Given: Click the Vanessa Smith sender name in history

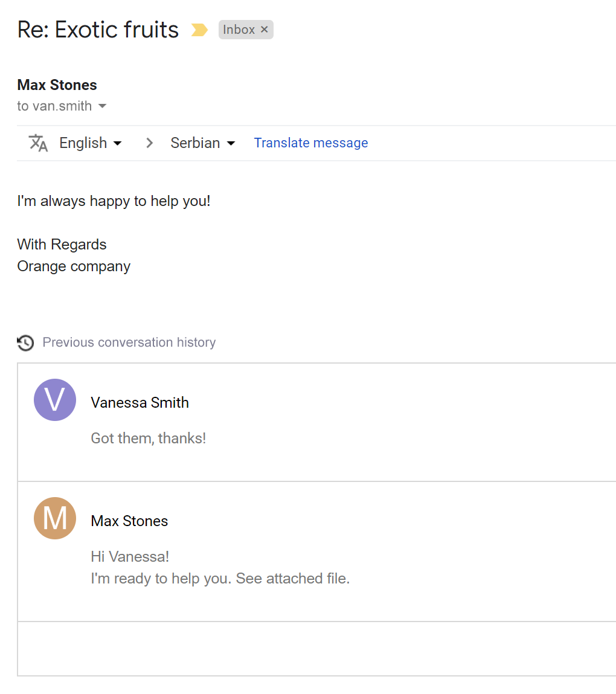Looking at the screenshot, I should click(140, 402).
